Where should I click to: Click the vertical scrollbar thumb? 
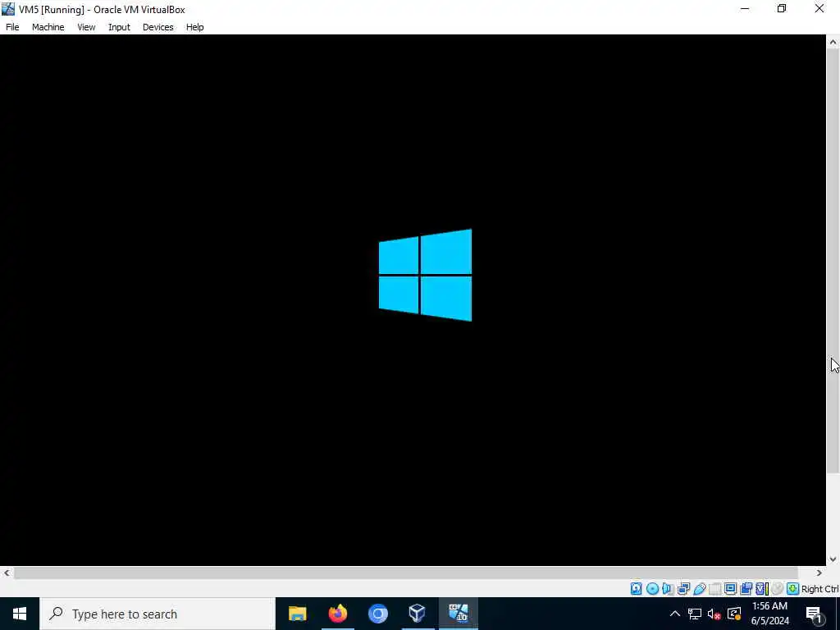833,262
